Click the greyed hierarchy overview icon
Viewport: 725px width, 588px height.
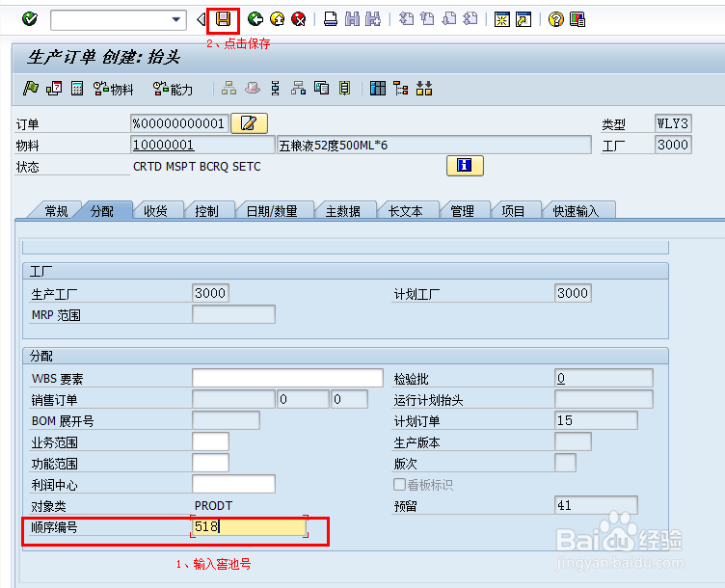[x=228, y=88]
